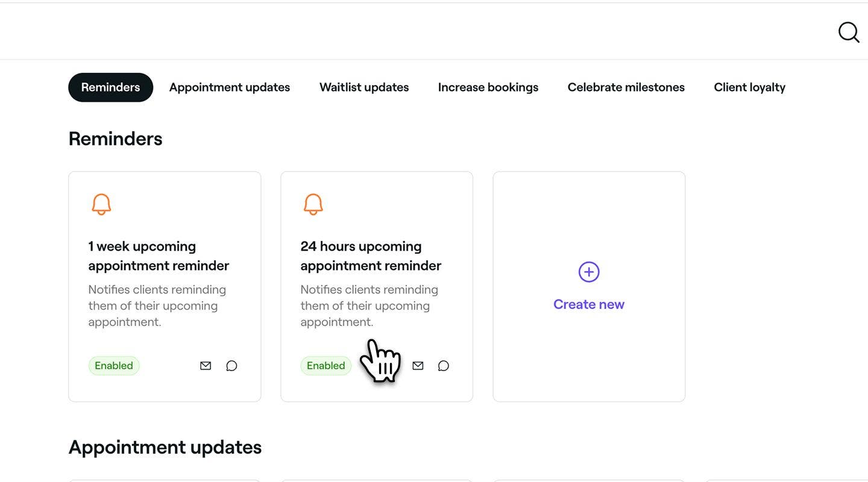Viewport: 868px width, 482px height.
Task: Click the plus circle icon above Create new
Action: (x=589, y=272)
